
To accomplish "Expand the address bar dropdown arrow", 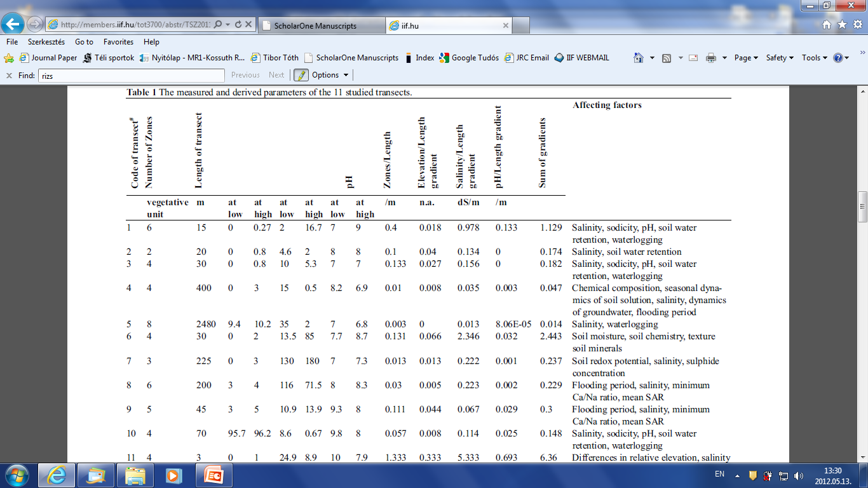I will pos(227,25).
